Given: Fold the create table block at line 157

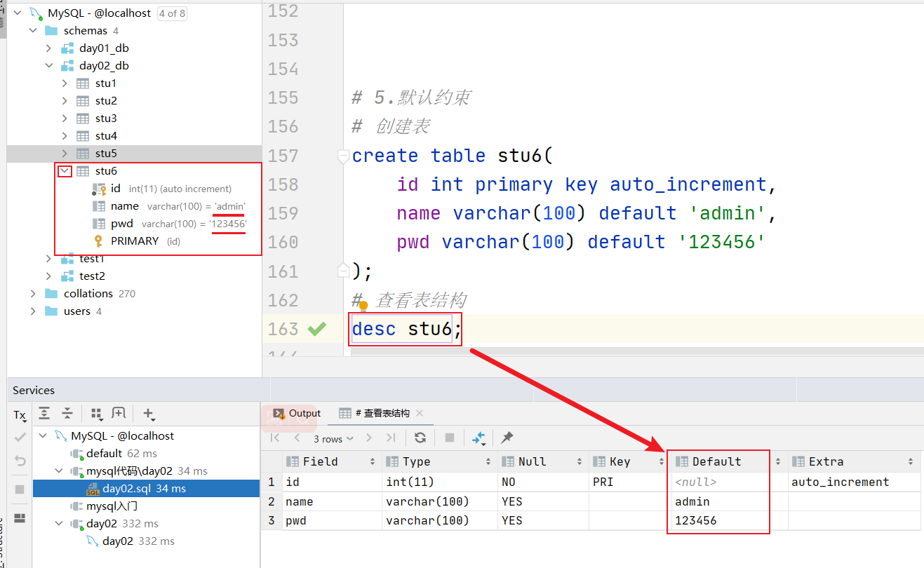Looking at the screenshot, I should point(343,156).
